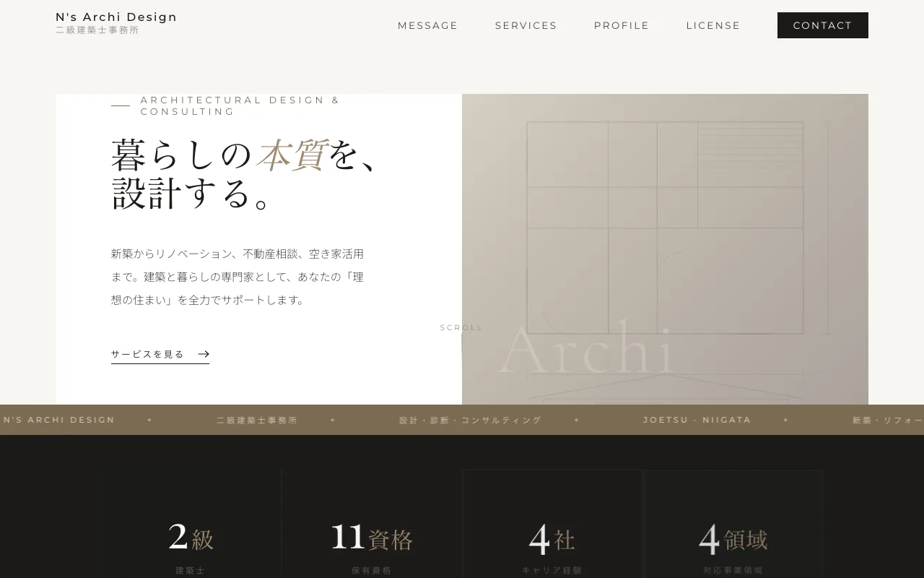Go to the MESSAGE section
Image resolution: width=924 pixels, height=578 pixels.
click(x=428, y=25)
